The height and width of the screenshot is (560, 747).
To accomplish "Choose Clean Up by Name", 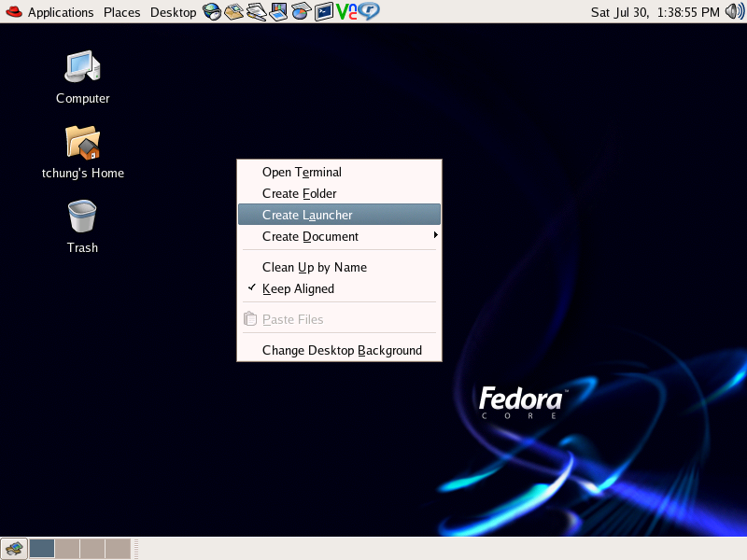I will [x=339, y=267].
